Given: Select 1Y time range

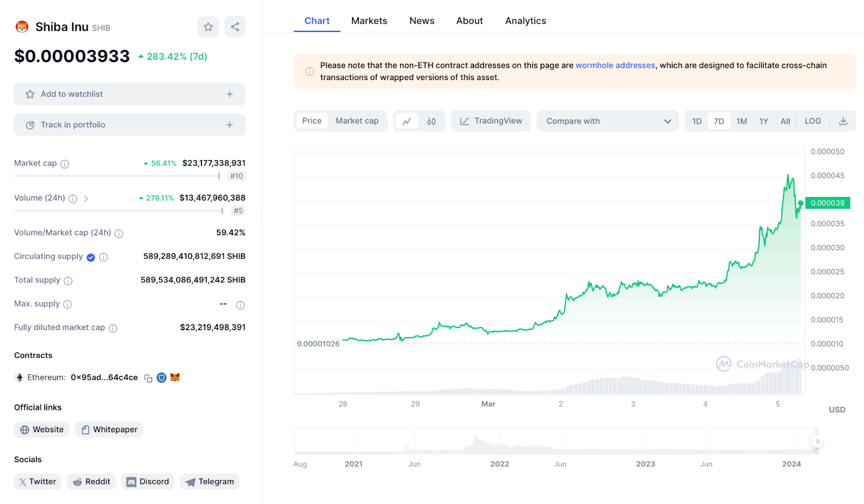Looking at the screenshot, I should pos(764,121).
